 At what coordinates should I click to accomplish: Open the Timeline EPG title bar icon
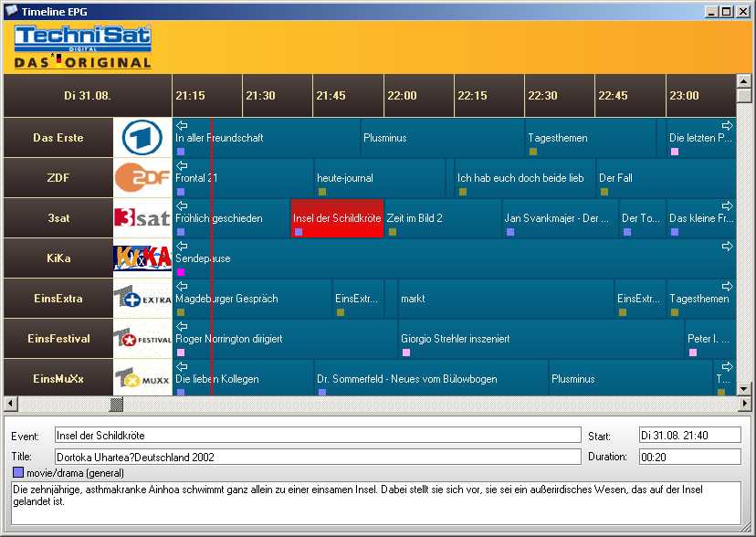coord(11,11)
